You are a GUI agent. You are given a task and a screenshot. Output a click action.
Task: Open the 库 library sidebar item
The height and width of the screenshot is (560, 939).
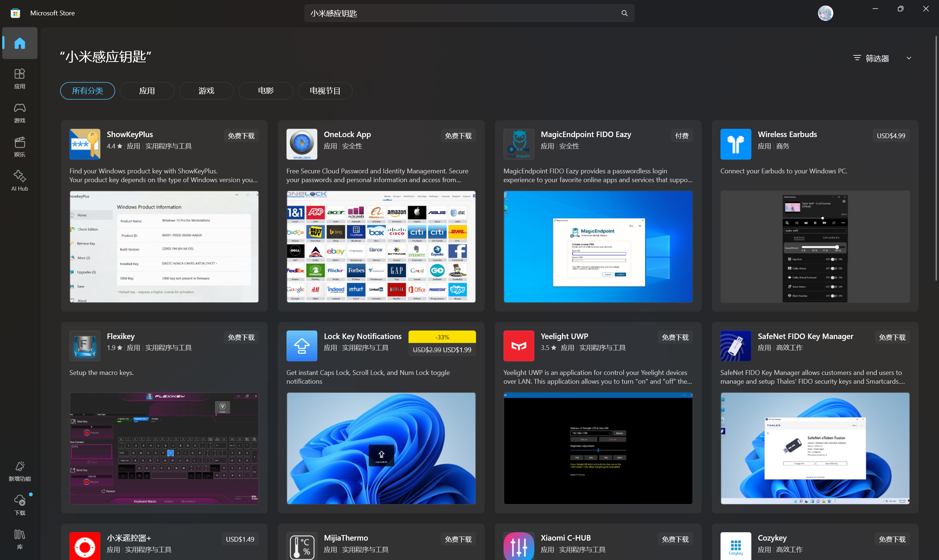tap(20, 539)
